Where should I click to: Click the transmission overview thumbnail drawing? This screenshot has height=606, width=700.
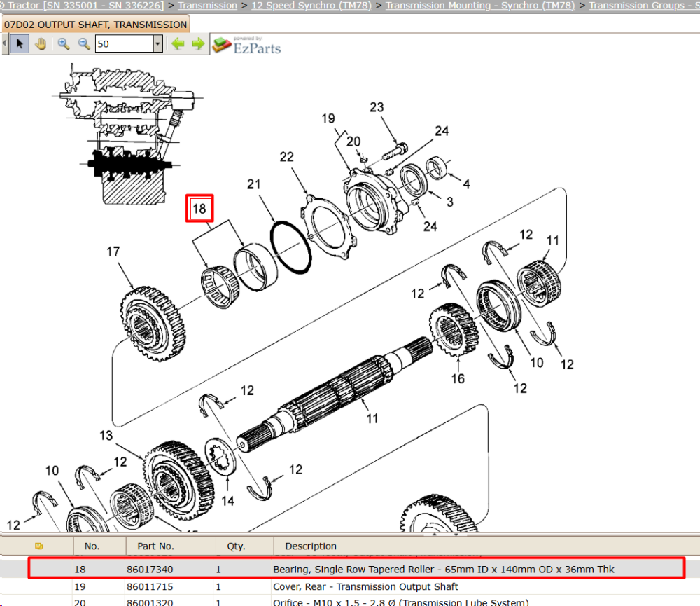tap(127, 134)
